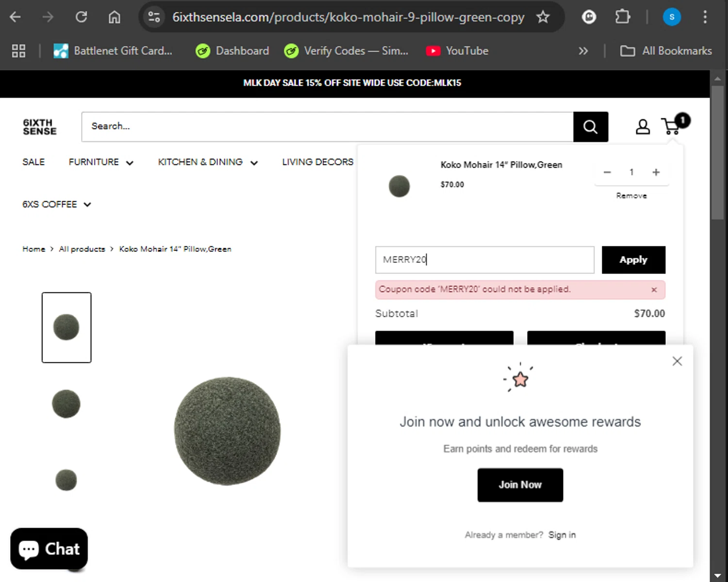The image size is (728, 582).
Task: Click the browser forward arrow
Action: 48,17
